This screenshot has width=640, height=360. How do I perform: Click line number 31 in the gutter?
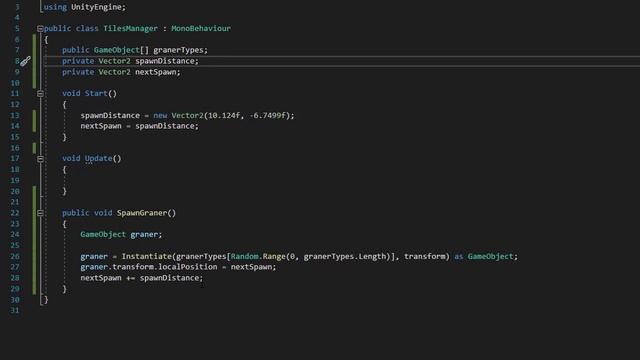[15, 310]
